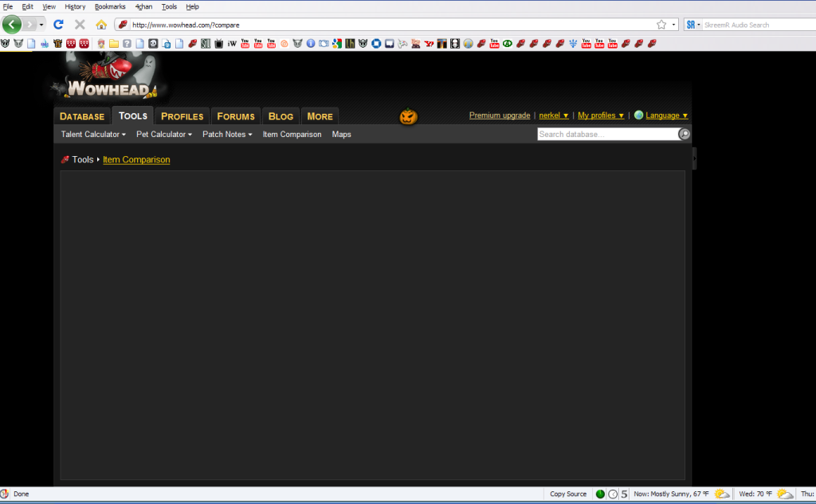Click the Forward navigation arrow
This screenshot has height=504, width=816.
(29, 25)
